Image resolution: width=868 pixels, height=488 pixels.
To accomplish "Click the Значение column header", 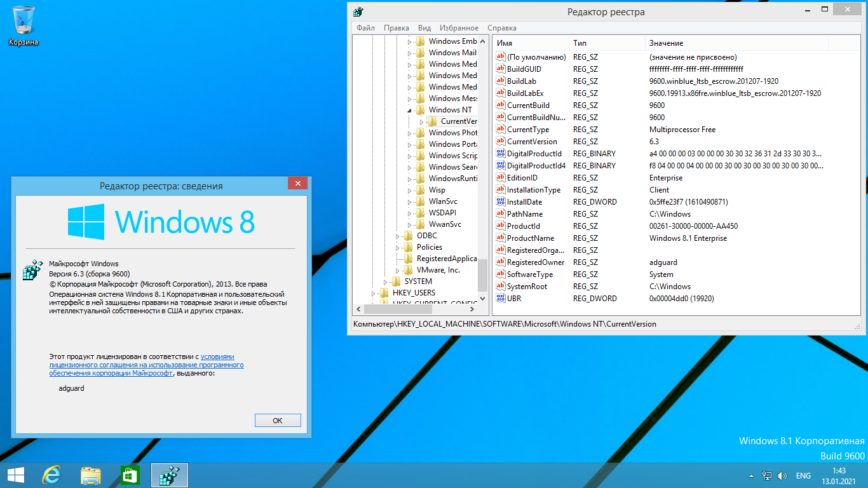I will (665, 43).
